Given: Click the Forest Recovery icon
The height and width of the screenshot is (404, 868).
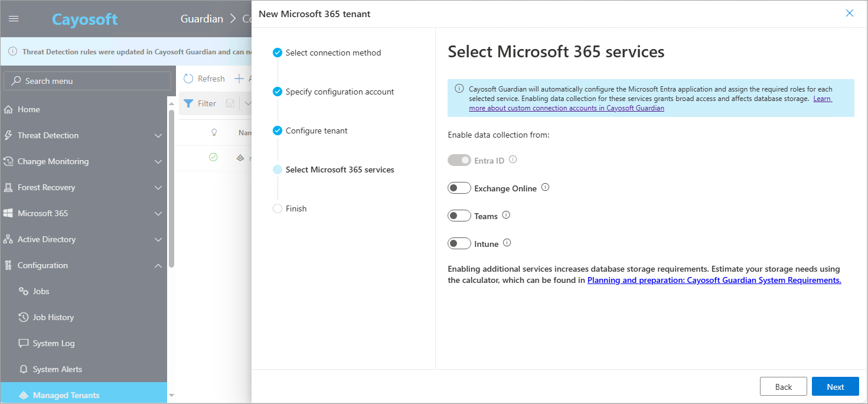Looking at the screenshot, I should click(x=8, y=187).
